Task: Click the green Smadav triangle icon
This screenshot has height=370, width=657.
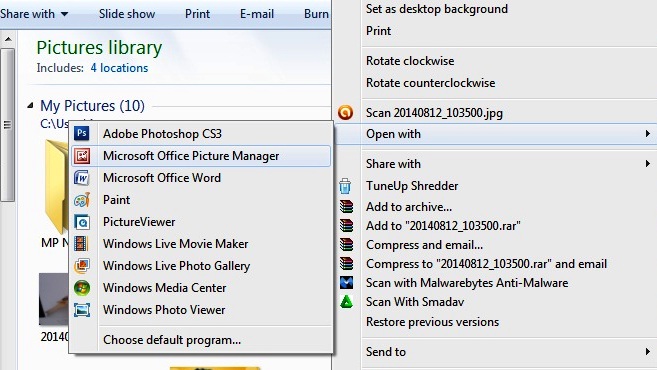Action: pyautogui.click(x=346, y=302)
